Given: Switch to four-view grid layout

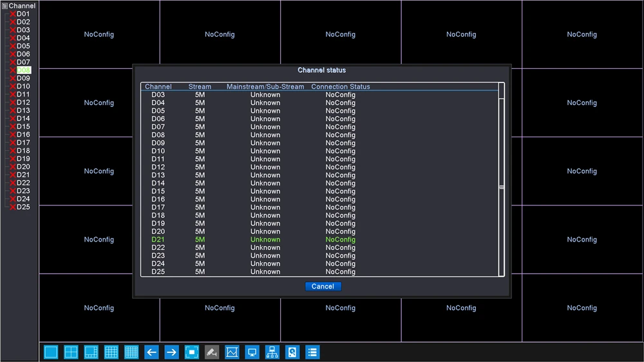Looking at the screenshot, I should (x=71, y=352).
